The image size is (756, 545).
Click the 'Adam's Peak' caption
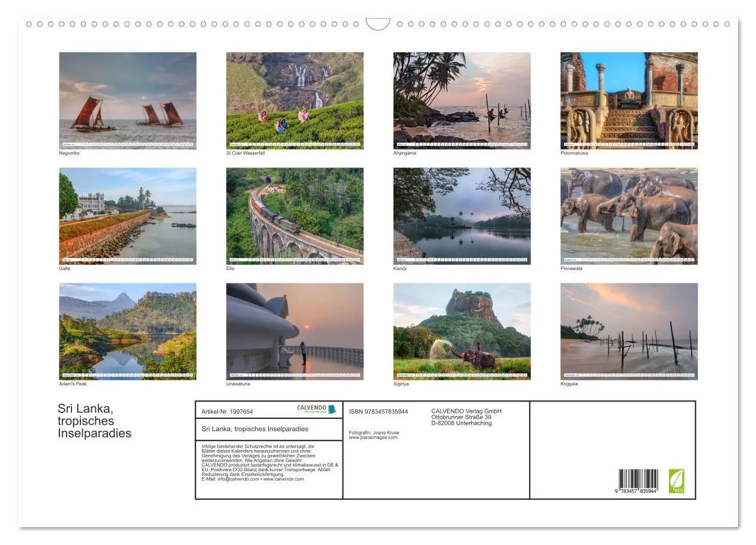pyautogui.click(x=73, y=384)
